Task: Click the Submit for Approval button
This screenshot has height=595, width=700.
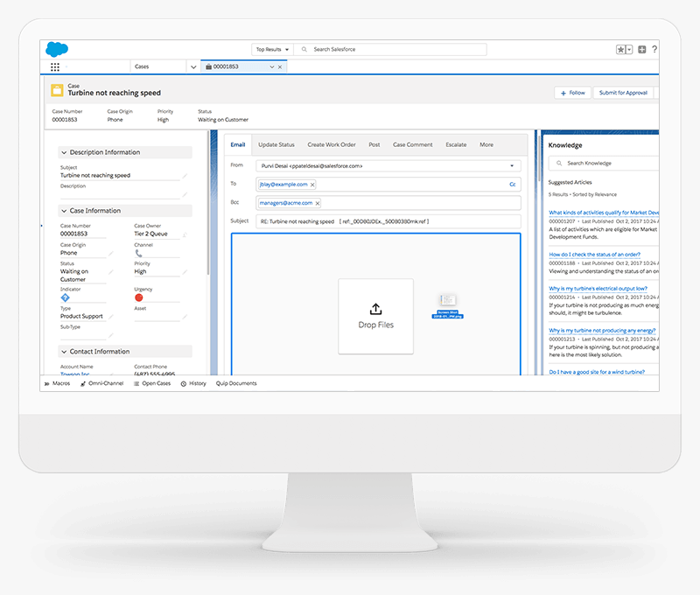Action: [623, 93]
